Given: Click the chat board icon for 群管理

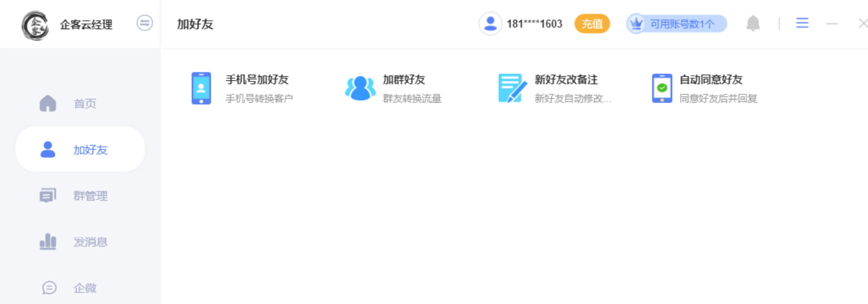Looking at the screenshot, I should (x=48, y=195).
